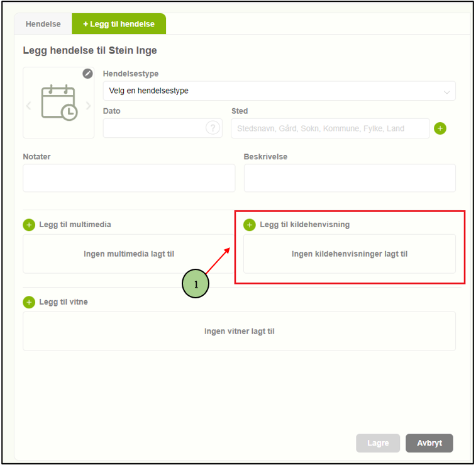
Task: Click the Notater text area
Action: tap(129, 178)
